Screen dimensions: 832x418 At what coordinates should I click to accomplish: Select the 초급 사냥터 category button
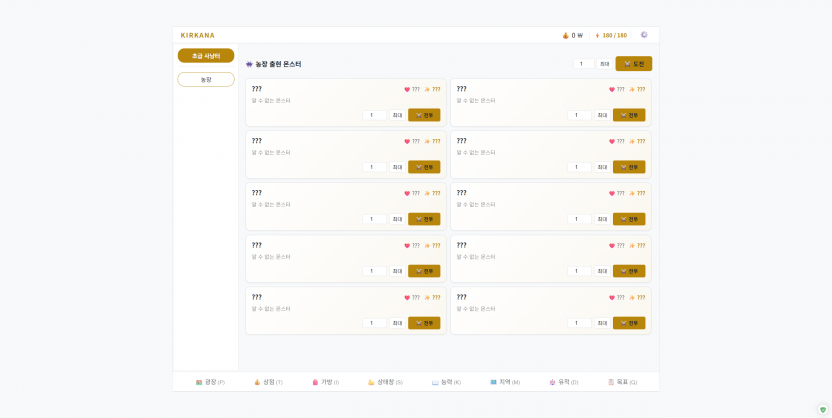point(206,56)
